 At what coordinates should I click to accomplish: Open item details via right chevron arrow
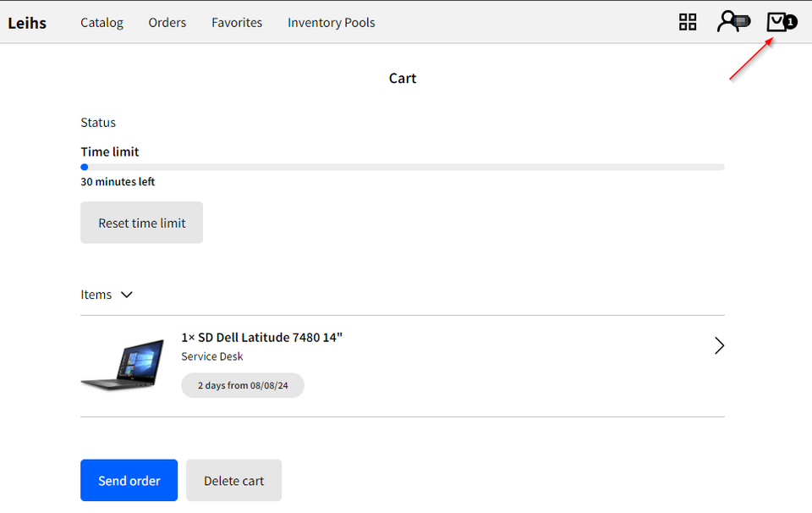click(719, 345)
